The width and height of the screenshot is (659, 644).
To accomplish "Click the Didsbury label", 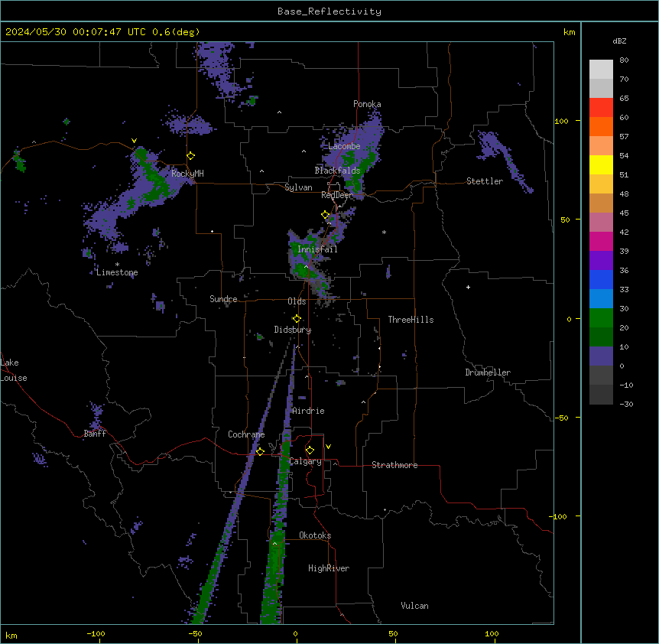I will pyautogui.click(x=293, y=330).
